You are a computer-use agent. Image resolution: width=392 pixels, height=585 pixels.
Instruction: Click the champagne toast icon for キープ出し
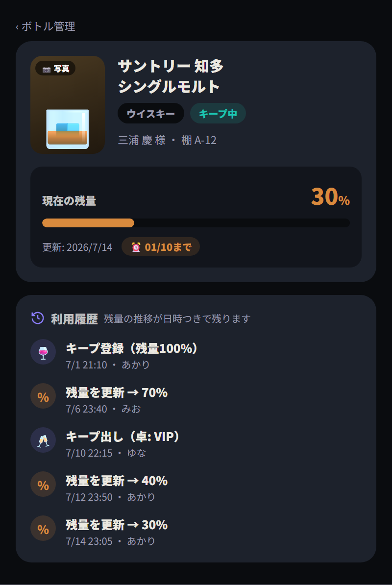[43, 440]
